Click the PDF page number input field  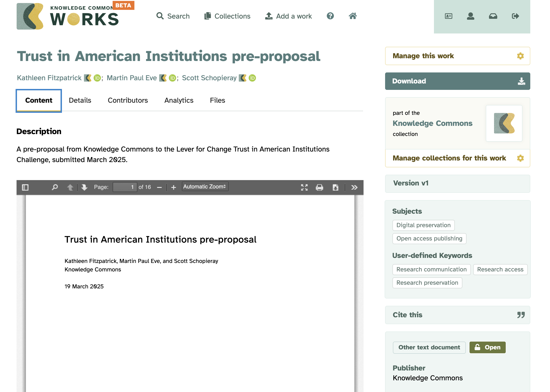click(125, 187)
